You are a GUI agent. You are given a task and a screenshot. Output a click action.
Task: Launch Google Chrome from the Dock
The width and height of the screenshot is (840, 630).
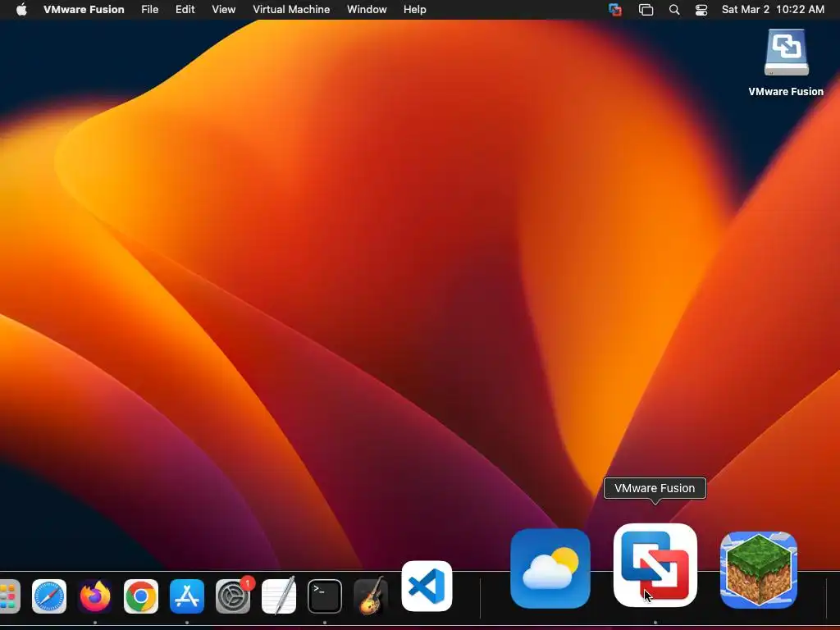(x=141, y=596)
